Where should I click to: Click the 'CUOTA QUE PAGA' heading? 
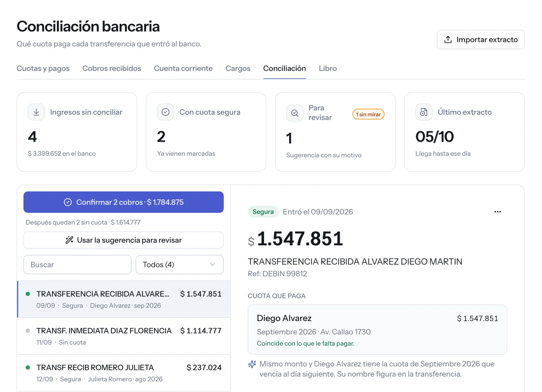point(277,296)
